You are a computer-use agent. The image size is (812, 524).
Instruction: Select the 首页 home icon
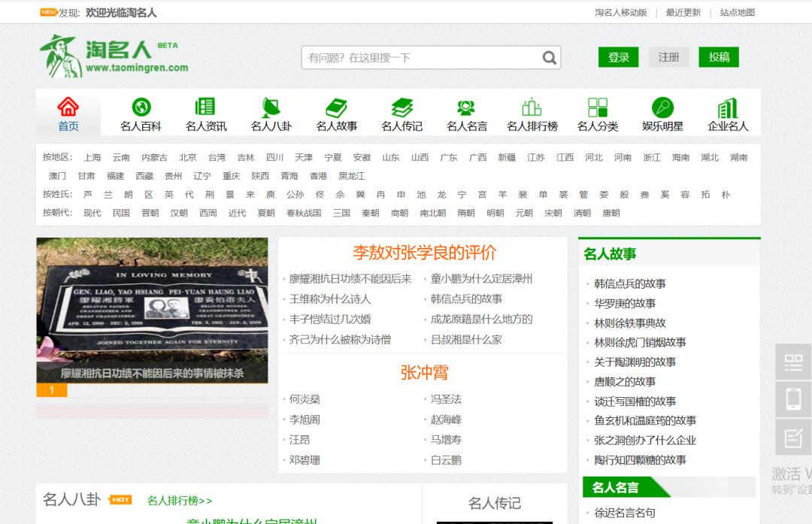pos(68,107)
